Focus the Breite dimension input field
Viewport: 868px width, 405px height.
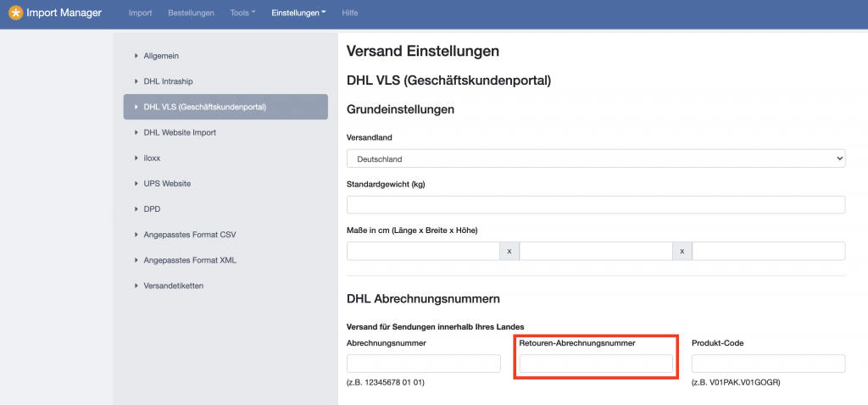[x=596, y=251]
